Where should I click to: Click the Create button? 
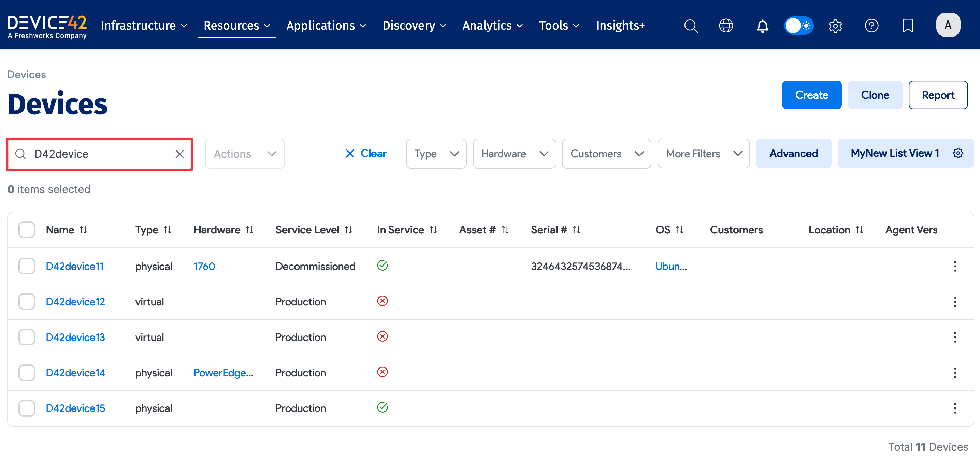pos(811,95)
